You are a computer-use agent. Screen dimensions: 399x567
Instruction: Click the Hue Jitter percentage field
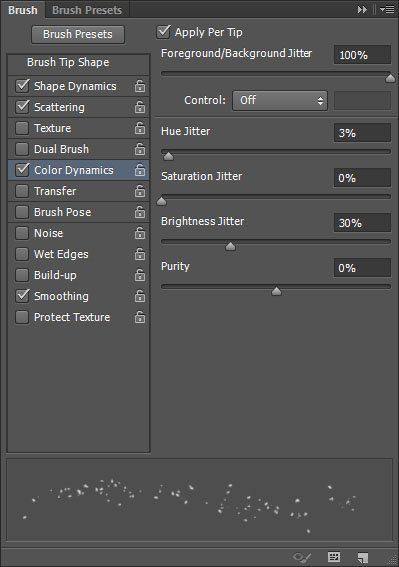point(362,133)
